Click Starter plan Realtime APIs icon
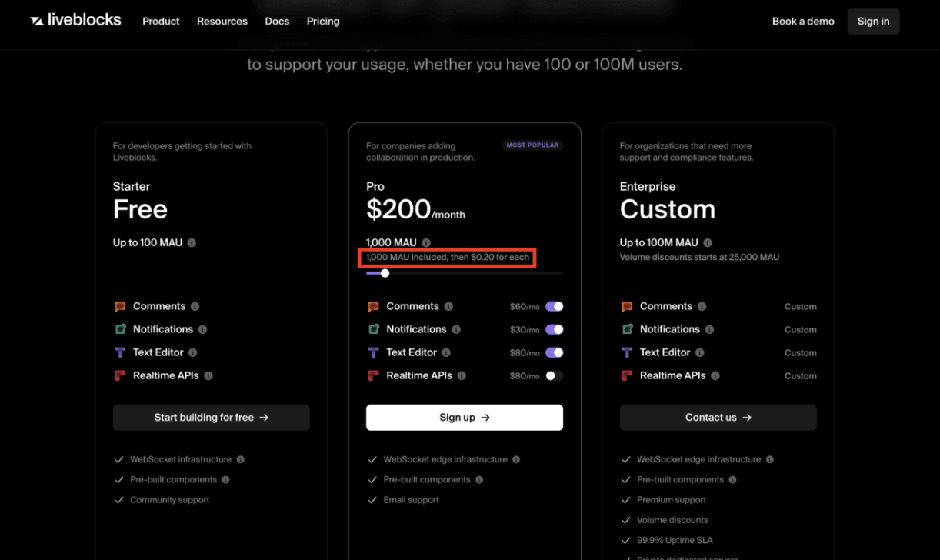 [120, 375]
